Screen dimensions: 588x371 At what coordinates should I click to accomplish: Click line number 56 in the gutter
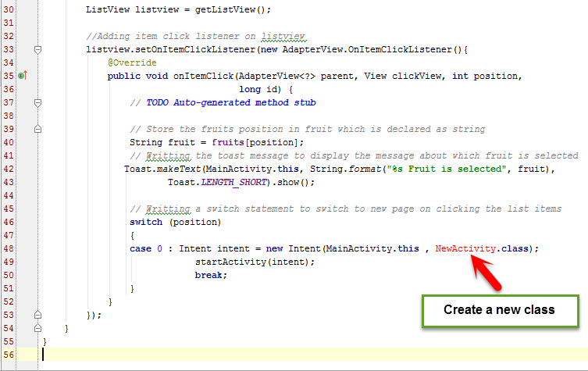click(9, 355)
